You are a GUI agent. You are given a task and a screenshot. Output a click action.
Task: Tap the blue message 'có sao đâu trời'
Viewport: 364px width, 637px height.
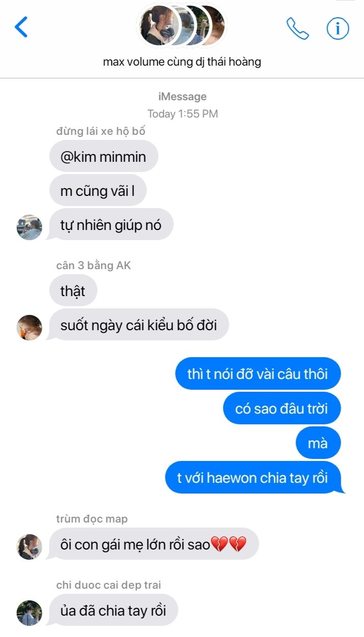pyautogui.click(x=282, y=408)
